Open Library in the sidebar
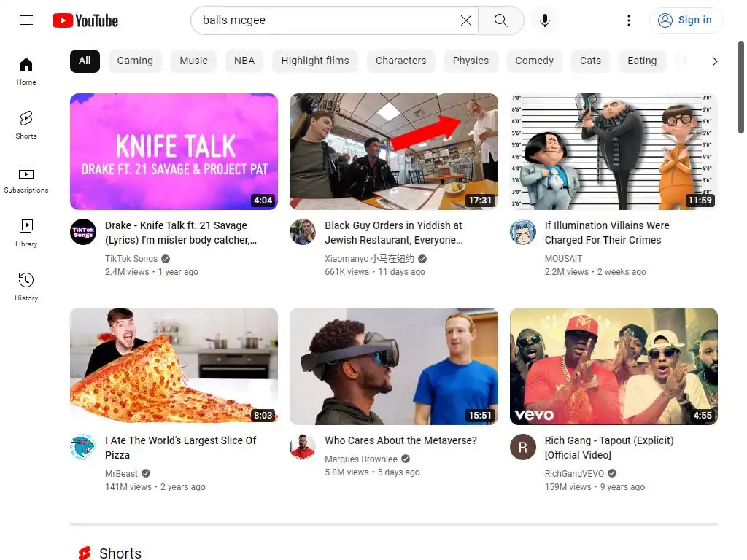747x560 pixels. (26, 233)
